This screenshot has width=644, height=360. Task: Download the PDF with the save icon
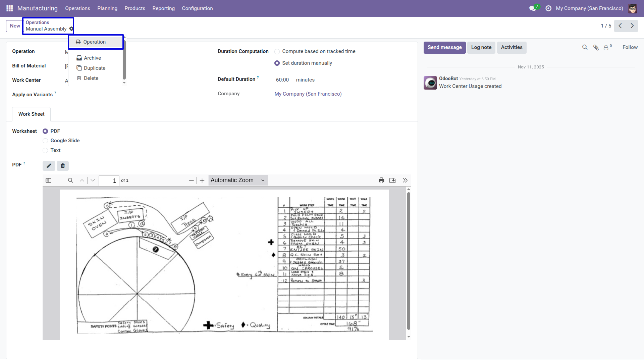392,181
